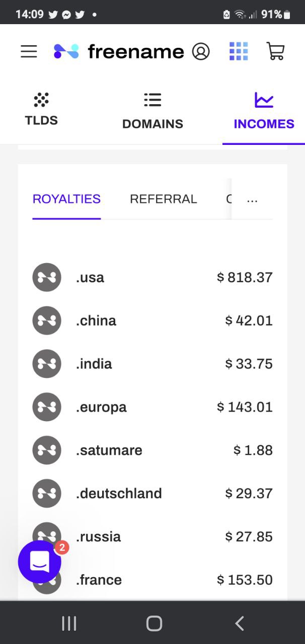Viewport: 305px width, 644px height.
Task: Tap the .usa domain icon
Action: 47,277
